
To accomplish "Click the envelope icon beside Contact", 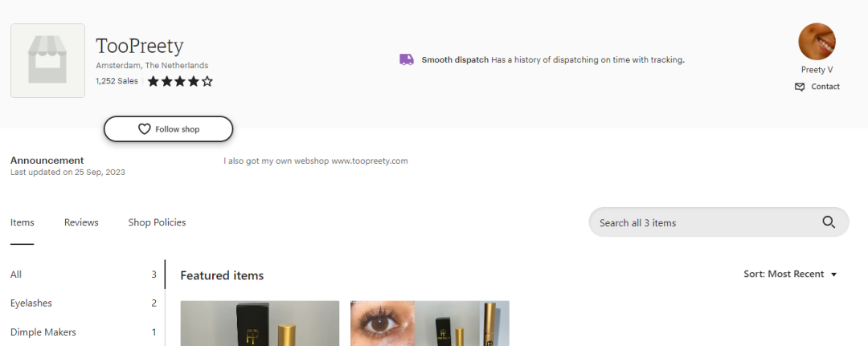I will [x=800, y=87].
